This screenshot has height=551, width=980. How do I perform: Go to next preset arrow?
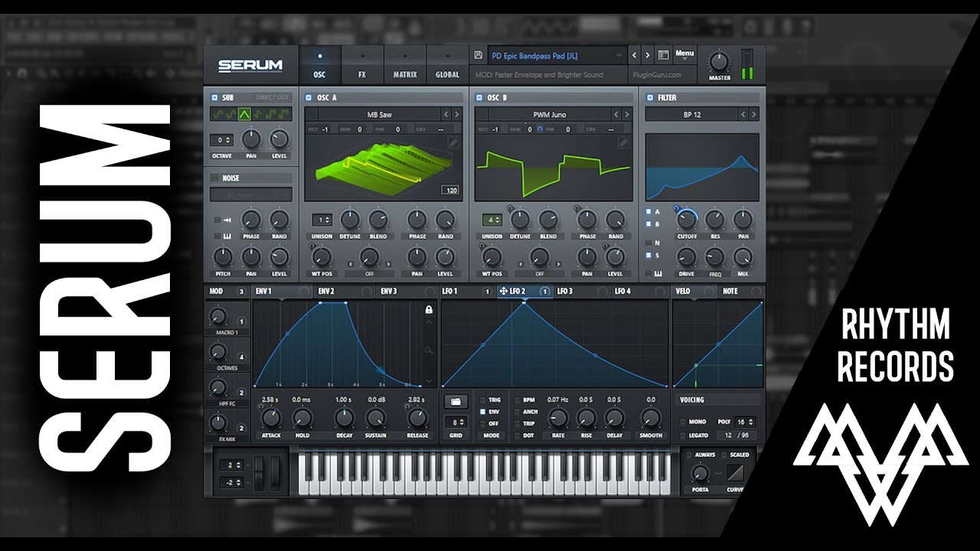(x=647, y=56)
